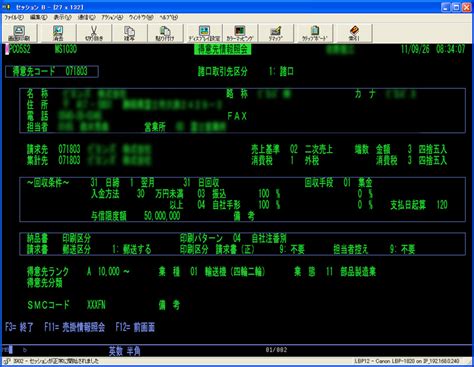Open the アクション(A) menu
The image size is (474, 367).
[x=112, y=17]
